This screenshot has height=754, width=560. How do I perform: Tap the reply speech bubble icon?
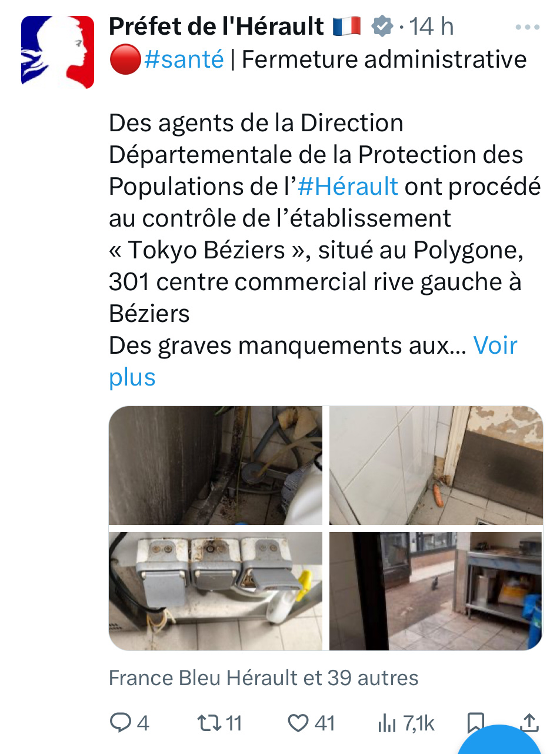[121, 722]
